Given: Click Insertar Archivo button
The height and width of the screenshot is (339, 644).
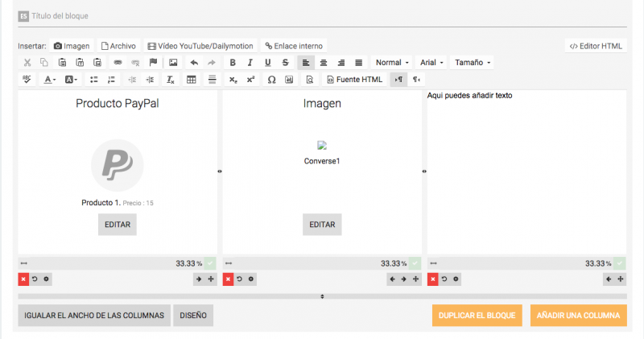Looking at the screenshot, I should [118, 46].
